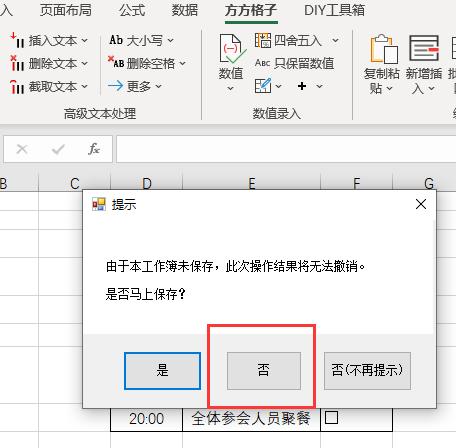Close the 提示 dialog with X
The image size is (456, 448).
tap(421, 204)
